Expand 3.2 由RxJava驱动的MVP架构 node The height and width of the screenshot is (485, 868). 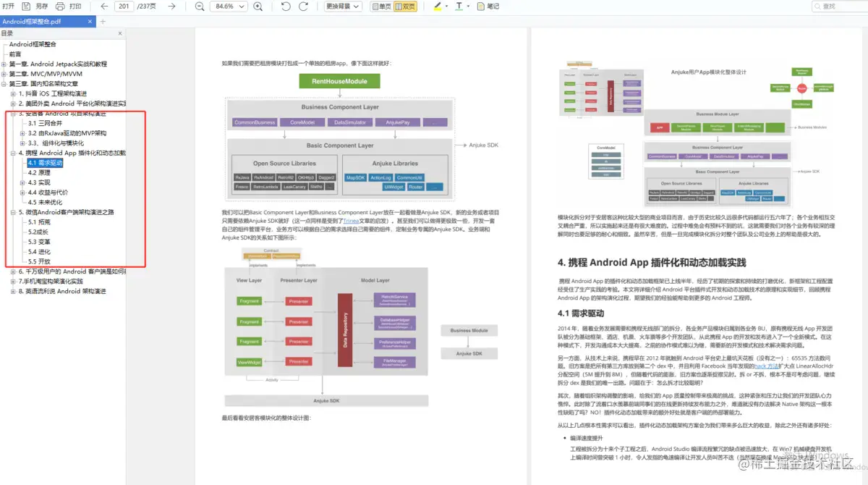point(22,133)
